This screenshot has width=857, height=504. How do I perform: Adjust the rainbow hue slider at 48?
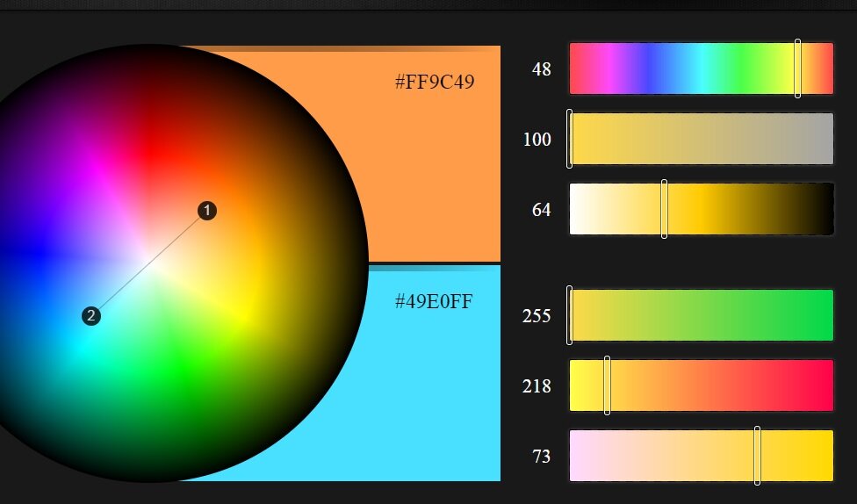(x=702, y=68)
